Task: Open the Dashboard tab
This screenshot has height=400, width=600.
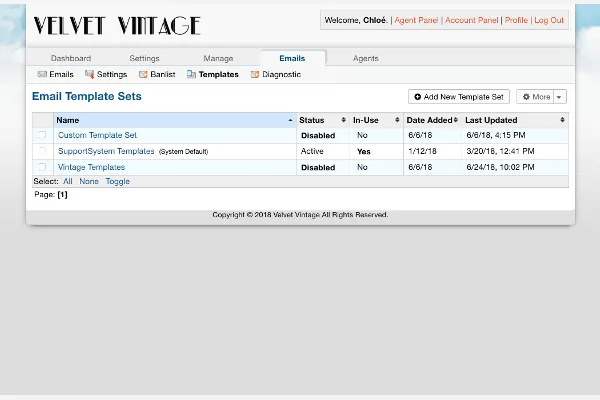Action: click(x=71, y=58)
